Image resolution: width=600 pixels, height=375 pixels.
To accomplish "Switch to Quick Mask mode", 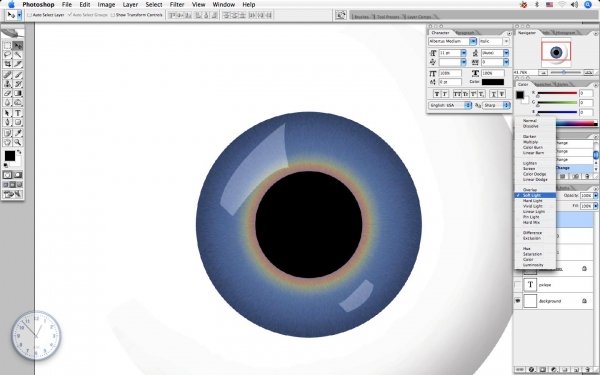I will coord(18,175).
